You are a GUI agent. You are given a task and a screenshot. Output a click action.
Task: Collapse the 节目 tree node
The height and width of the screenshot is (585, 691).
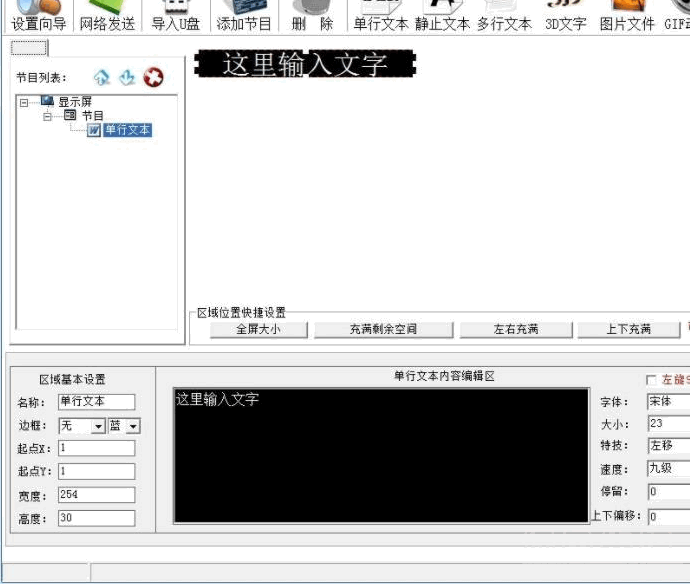(47, 117)
